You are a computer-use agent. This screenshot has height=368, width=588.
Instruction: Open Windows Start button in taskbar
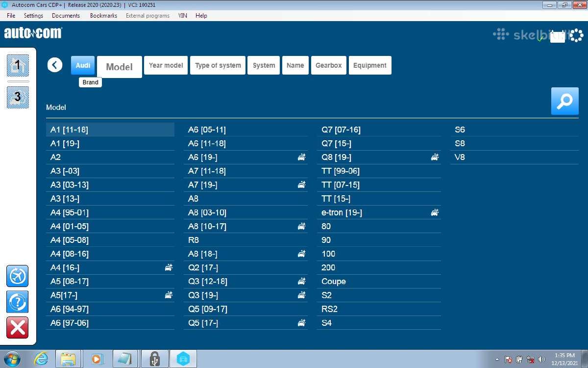[12, 359]
